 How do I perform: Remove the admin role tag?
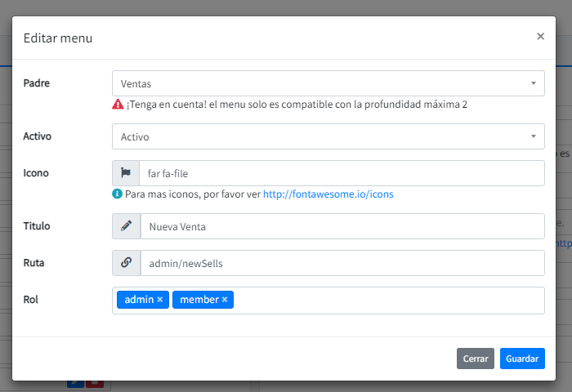point(160,300)
